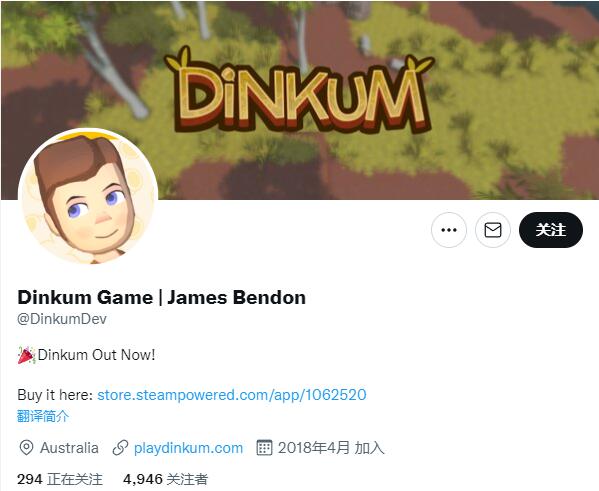The image size is (599, 491).
Task: Click the location pin icon beside Australia
Action: [x=26, y=448]
